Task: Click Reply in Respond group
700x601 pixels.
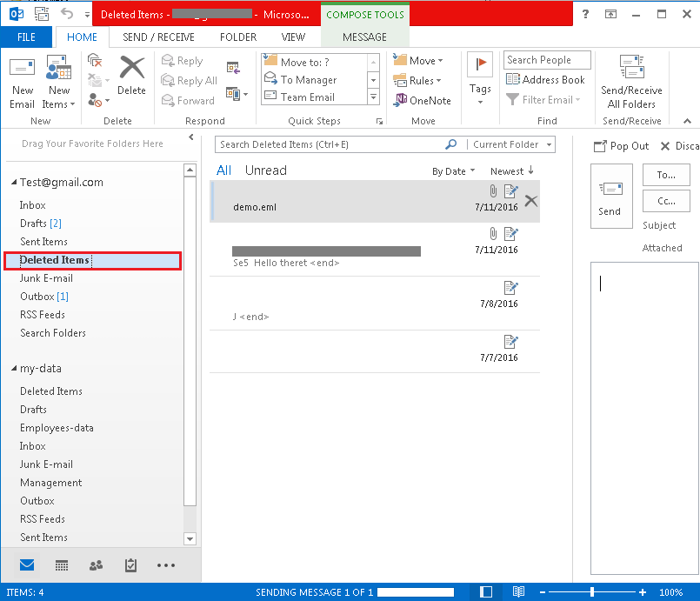Action: point(182,61)
